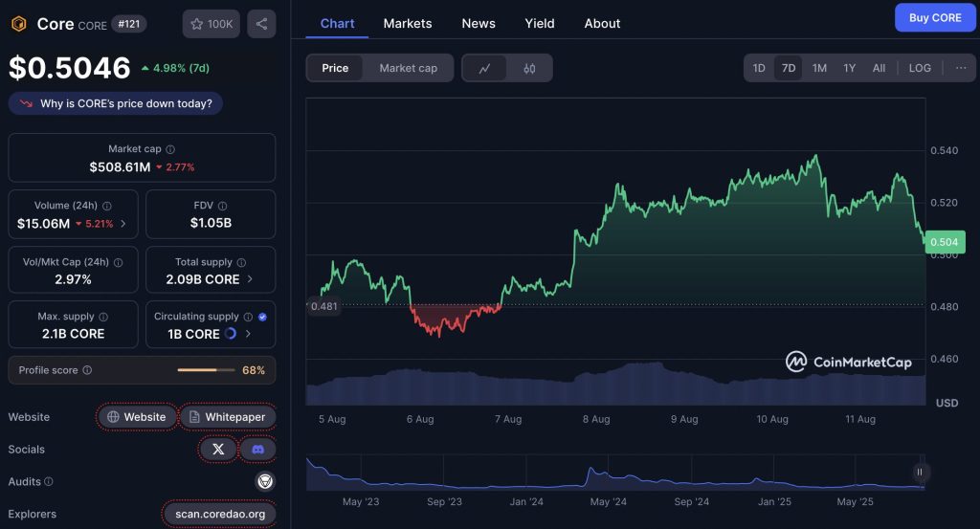The width and height of the screenshot is (980, 529).
Task: Select the 1Y time range
Action: tap(850, 68)
